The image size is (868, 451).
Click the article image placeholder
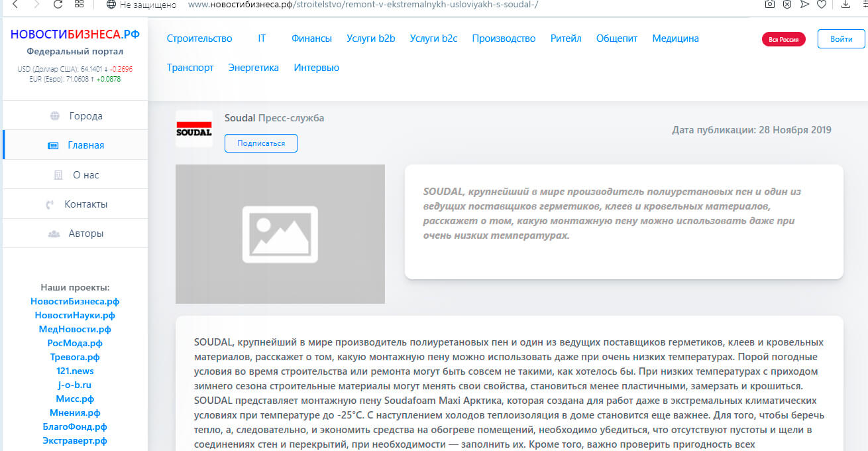pyautogui.click(x=280, y=234)
